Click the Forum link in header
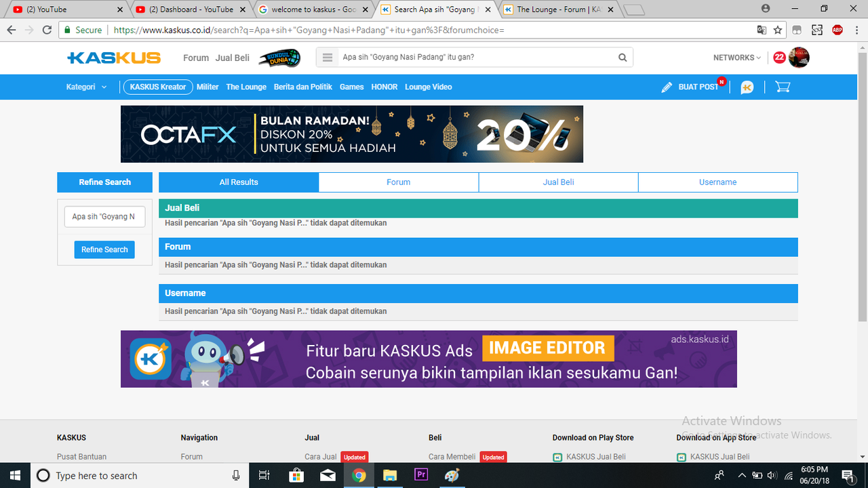This screenshot has width=868, height=488. 196,58
